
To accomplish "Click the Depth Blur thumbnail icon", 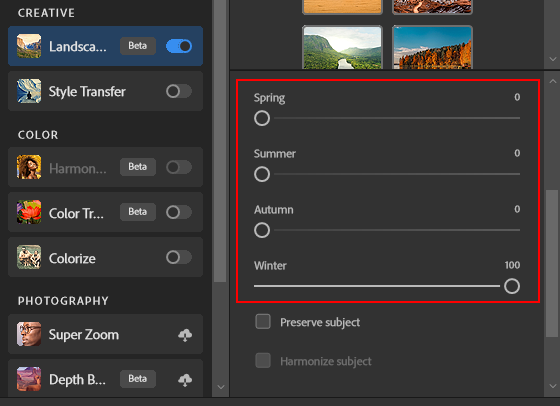I will click(x=29, y=379).
